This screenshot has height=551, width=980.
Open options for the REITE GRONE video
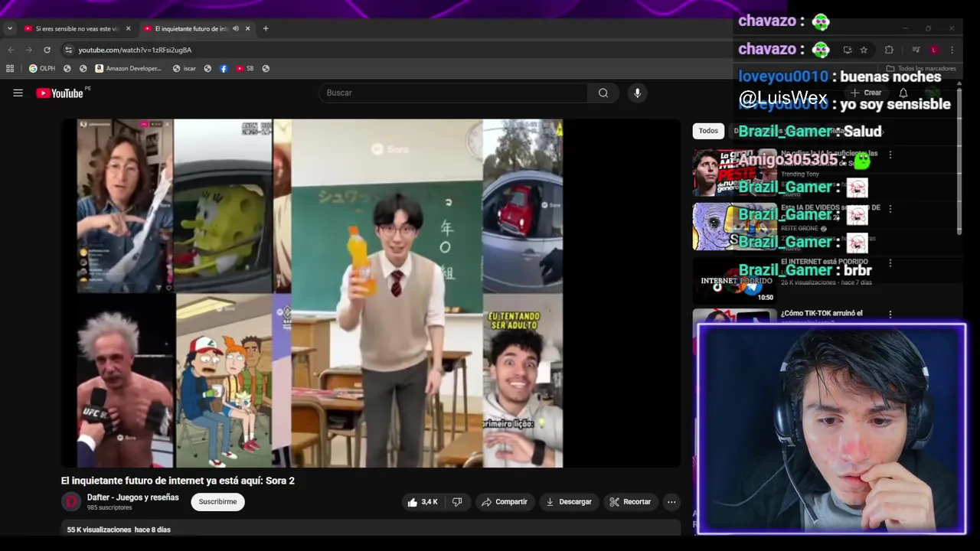click(x=890, y=208)
